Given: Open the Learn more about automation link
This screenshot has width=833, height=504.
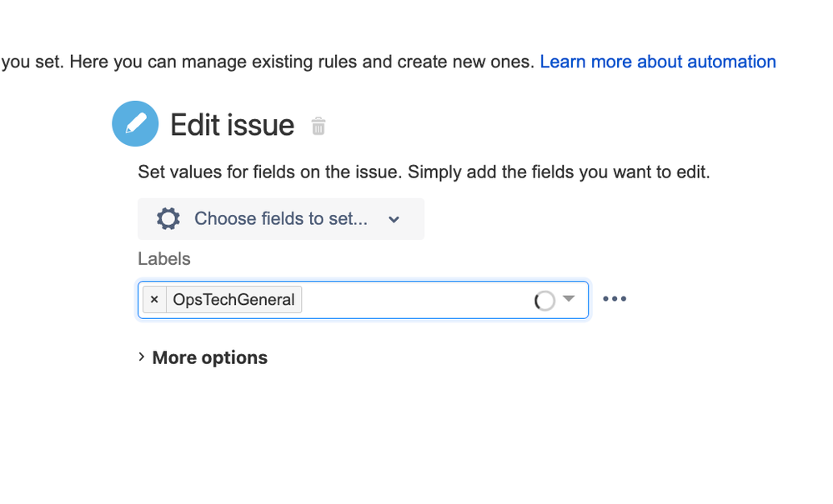Looking at the screenshot, I should pyautogui.click(x=658, y=62).
